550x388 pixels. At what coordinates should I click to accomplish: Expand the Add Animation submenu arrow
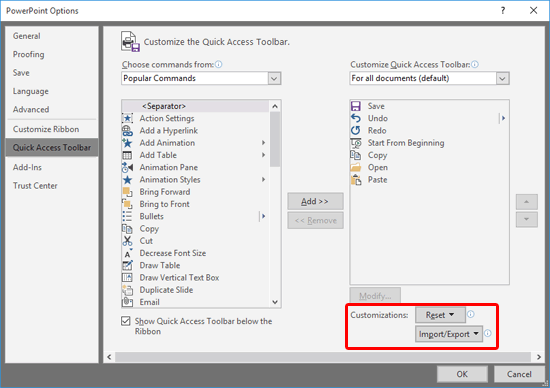click(x=263, y=143)
